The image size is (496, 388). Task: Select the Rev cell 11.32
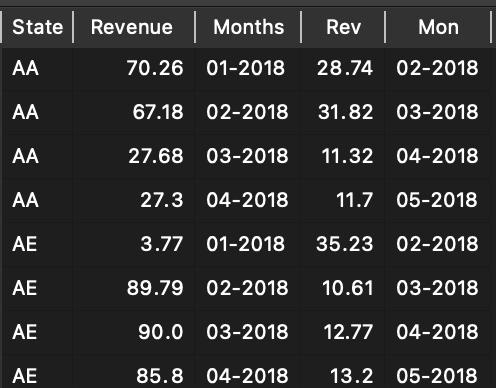tap(343, 156)
